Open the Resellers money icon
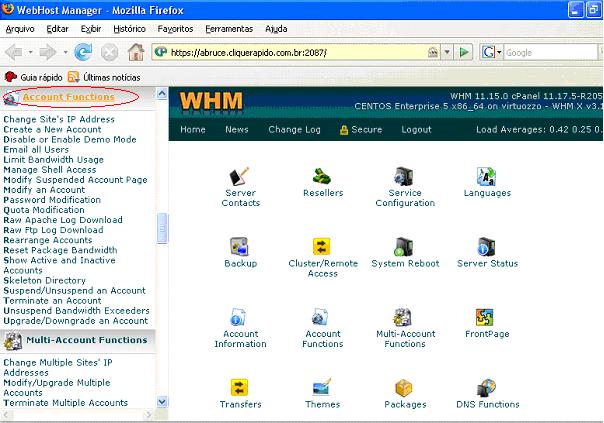This screenshot has width=604, height=423. tap(322, 176)
